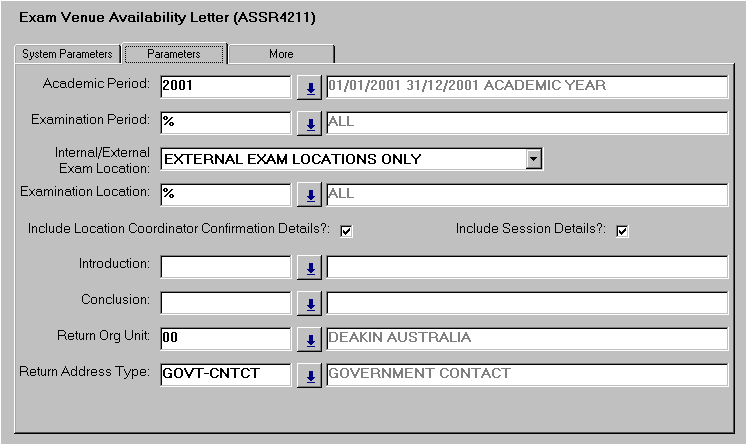
Task: Switch to the System Parameters tab
Action: click(x=68, y=54)
